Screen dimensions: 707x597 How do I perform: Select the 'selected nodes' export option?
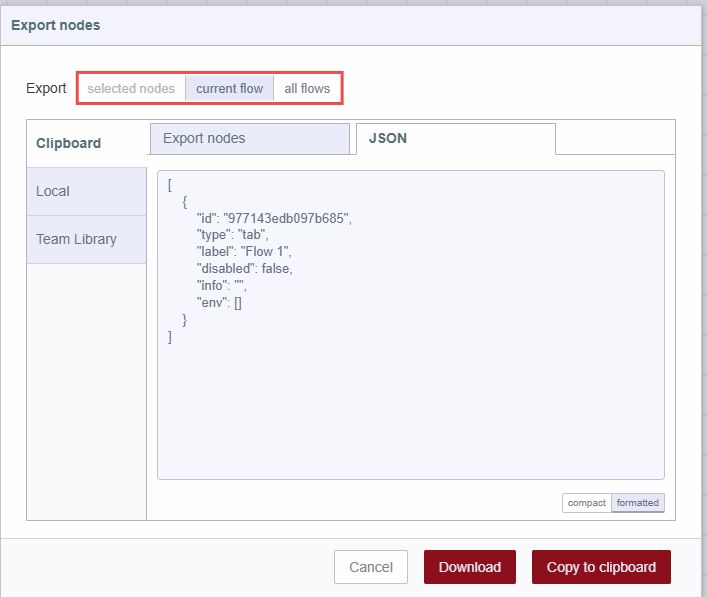131,88
